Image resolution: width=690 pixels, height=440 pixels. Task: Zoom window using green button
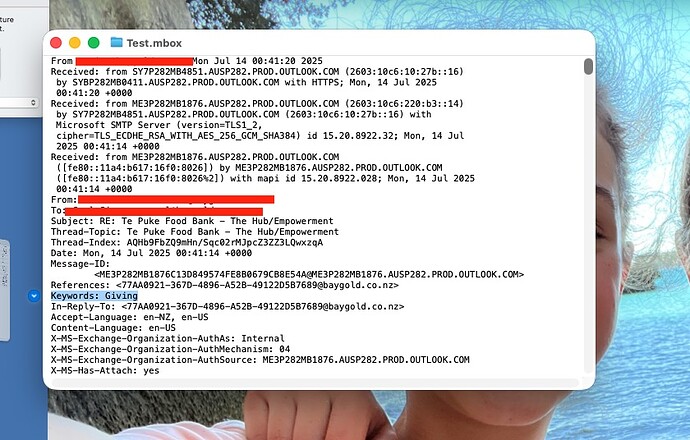(x=94, y=43)
